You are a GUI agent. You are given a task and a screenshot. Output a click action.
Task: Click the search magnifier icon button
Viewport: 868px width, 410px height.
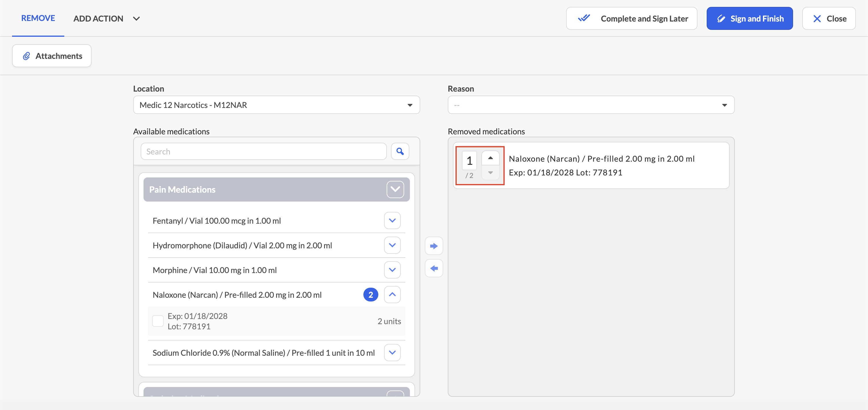pos(400,151)
